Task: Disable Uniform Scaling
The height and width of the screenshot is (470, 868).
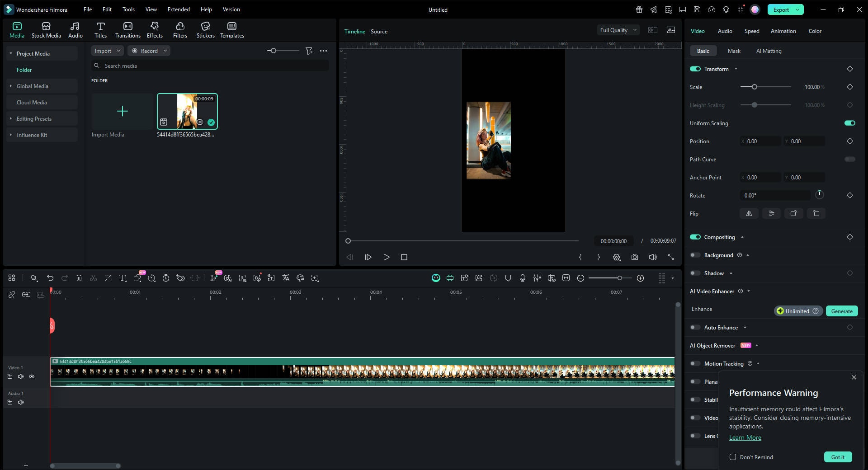Action: click(x=849, y=123)
